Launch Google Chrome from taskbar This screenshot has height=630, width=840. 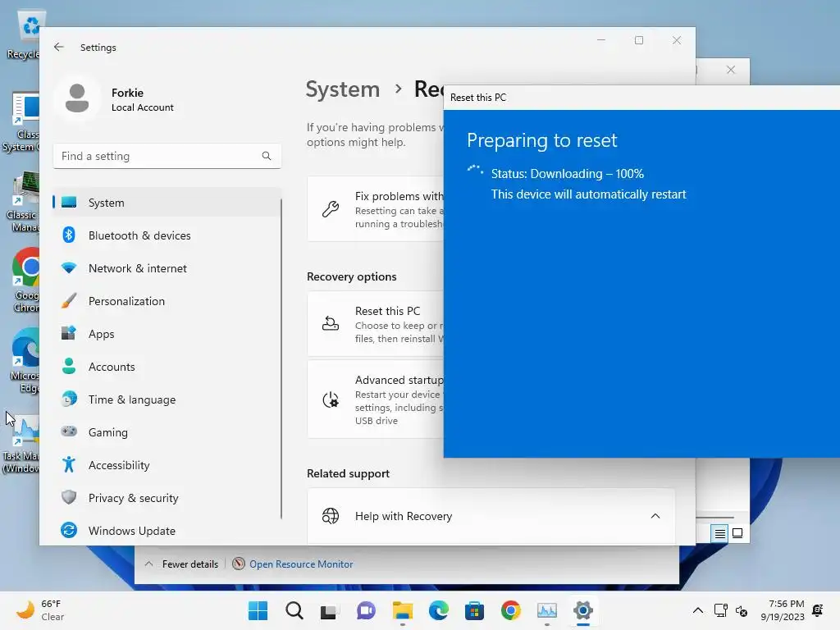pos(510,610)
